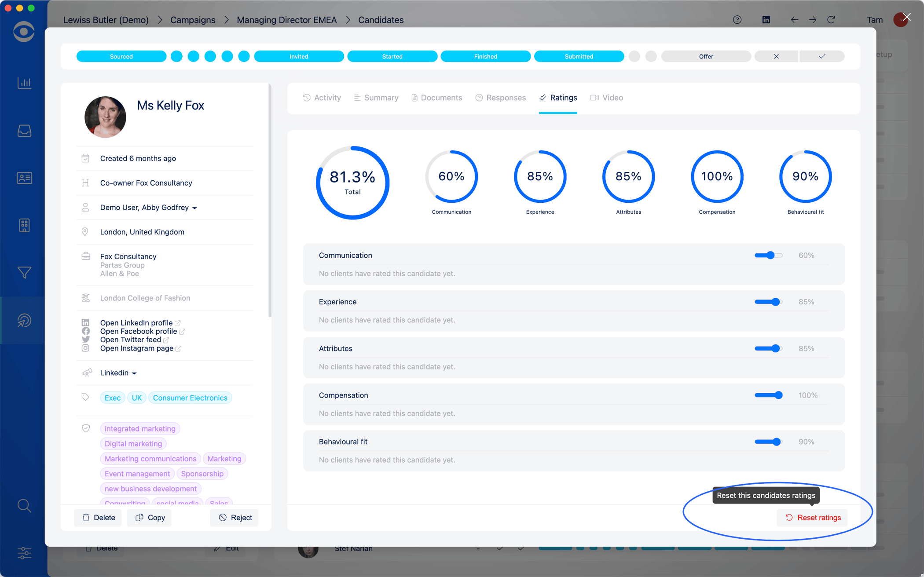The image size is (924, 577).
Task: Click the Reset ratings button
Action: coord(813,518)
